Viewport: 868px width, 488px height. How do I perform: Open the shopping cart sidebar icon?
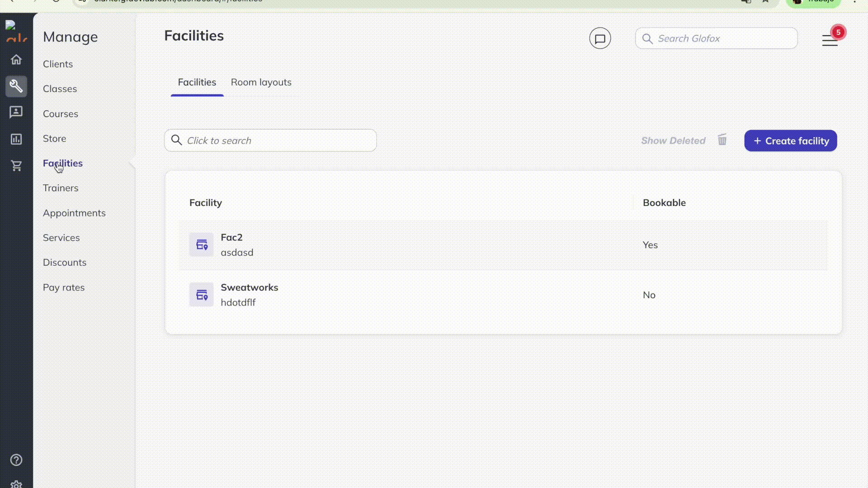pyautogui.click(x=16, y=166)
